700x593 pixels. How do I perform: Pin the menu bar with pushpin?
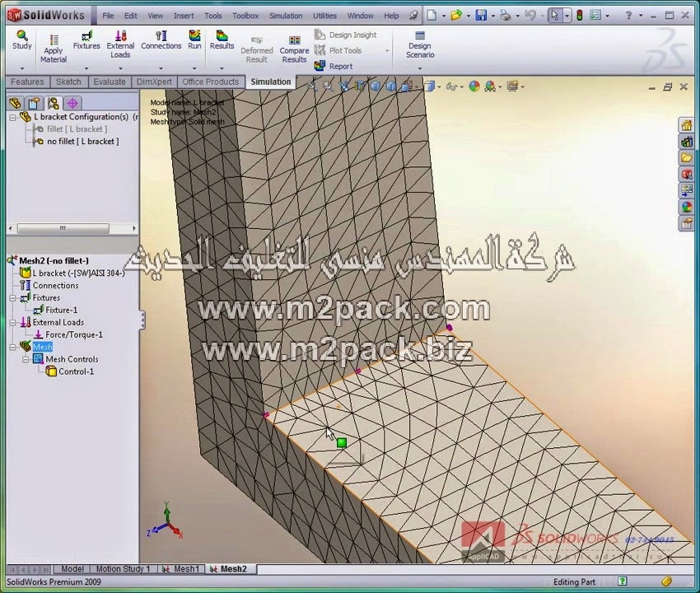[414, 15]
